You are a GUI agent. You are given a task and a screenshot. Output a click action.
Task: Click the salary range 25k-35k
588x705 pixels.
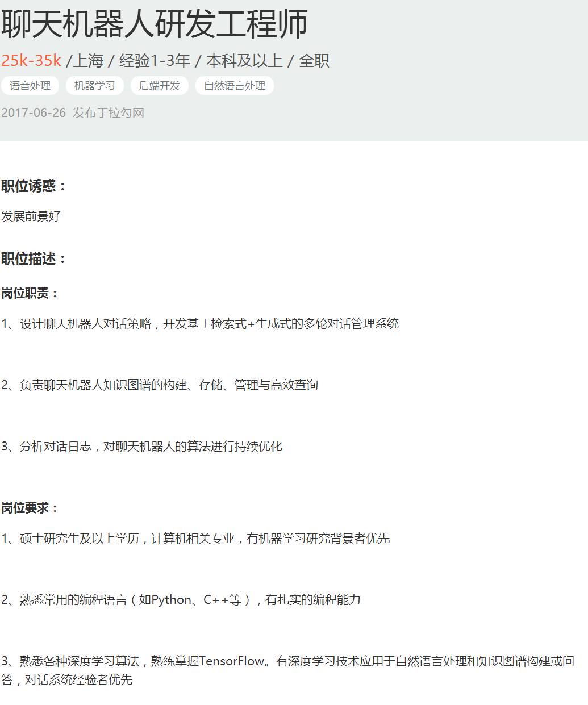click(x=31, y=60)
